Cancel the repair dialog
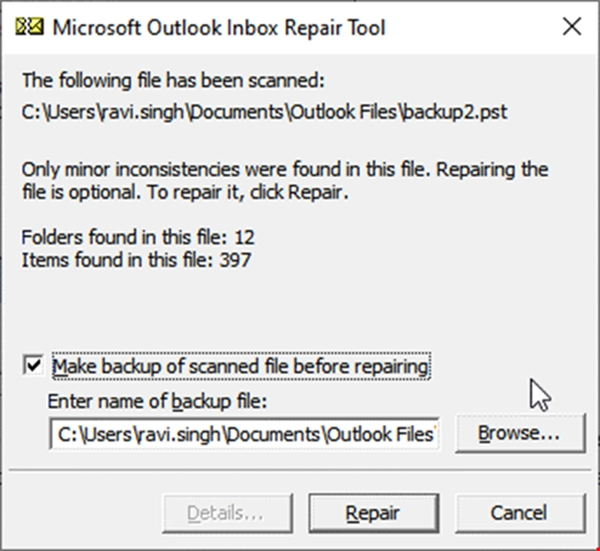Viewport: 600px width, 551px height. pos(519,513)
